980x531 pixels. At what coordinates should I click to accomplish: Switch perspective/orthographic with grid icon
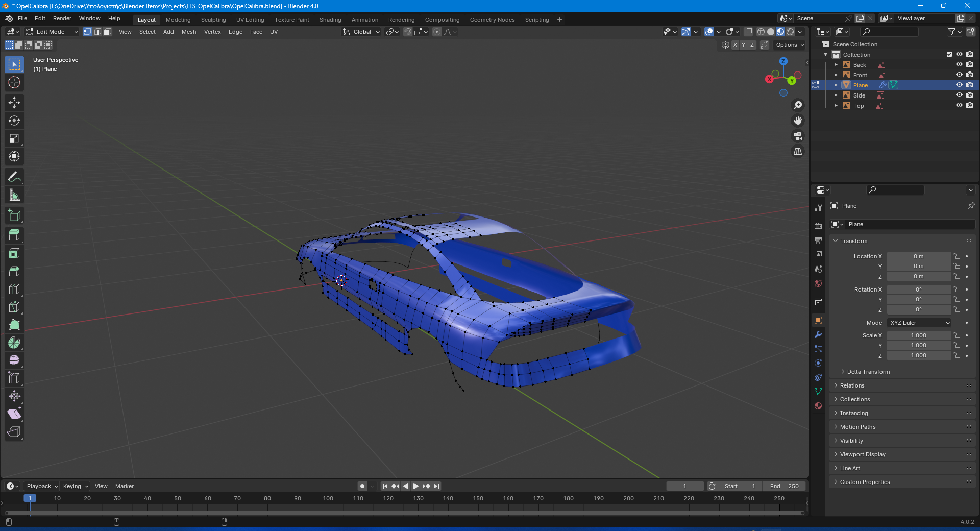(798, 152)
